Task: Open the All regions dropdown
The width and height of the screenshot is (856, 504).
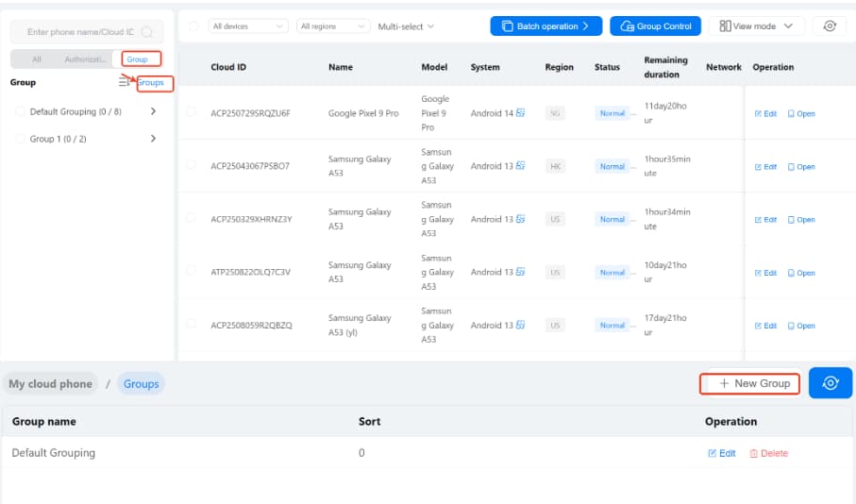Action: [332, 26]
